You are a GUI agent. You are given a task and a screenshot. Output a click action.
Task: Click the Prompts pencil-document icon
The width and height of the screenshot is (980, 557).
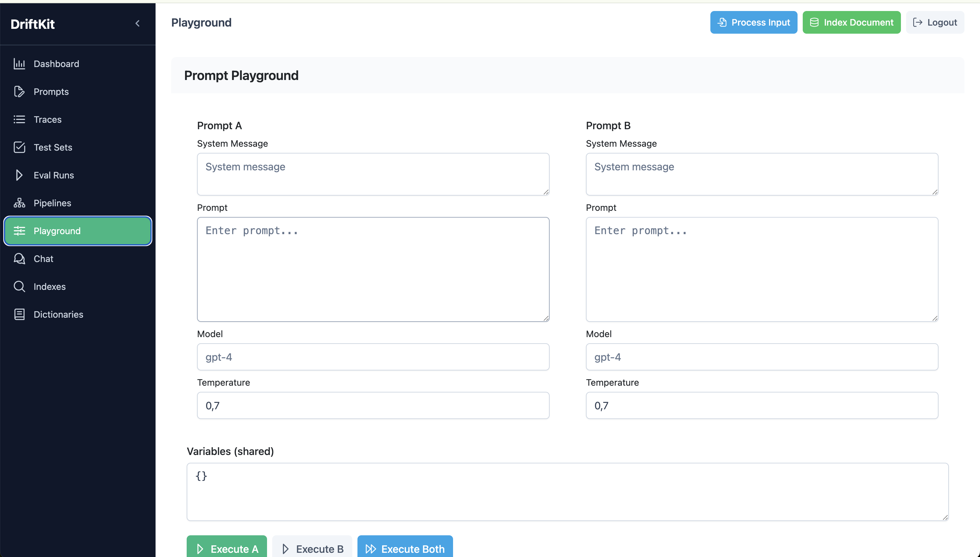point(19,92)
